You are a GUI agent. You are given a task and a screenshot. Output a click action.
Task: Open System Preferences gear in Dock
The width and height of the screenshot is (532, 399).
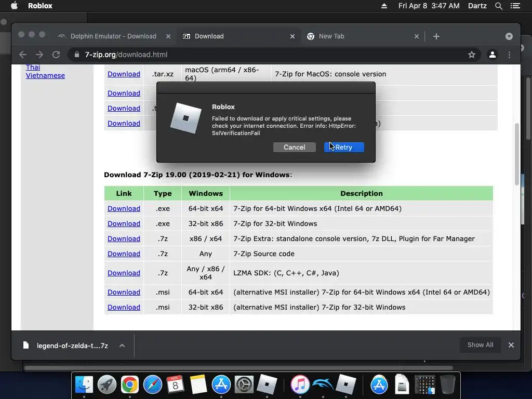[x=244, y=385]
